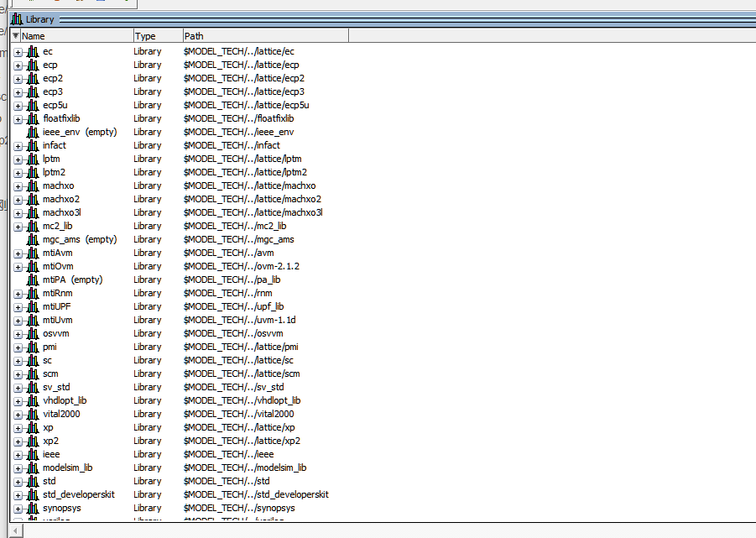Click path $MODEL_TECH/../lattice/ecp3
Image resolution: width=756 pixels, height=538 pixels.
pos(244,91)
